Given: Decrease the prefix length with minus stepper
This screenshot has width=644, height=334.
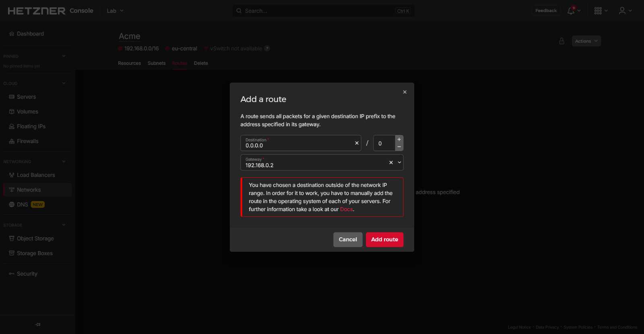Looking at the screenshot, I should [x=399, y=147].
